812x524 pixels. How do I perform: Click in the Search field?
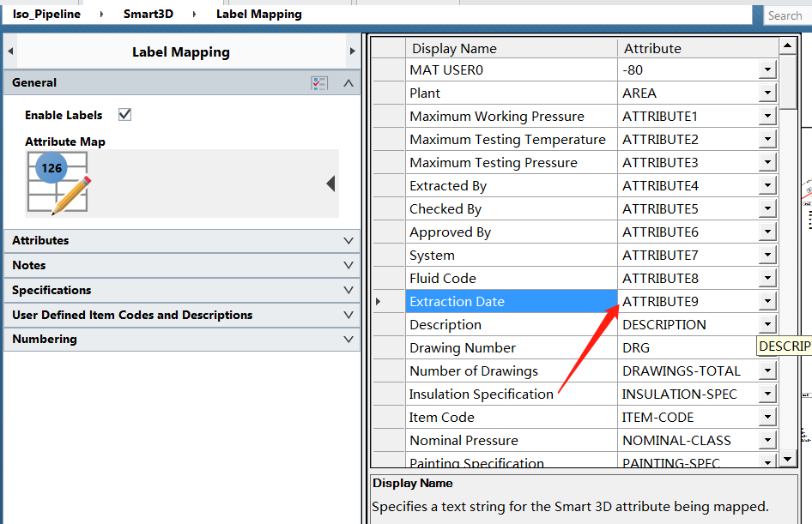[x=788, y=15]
